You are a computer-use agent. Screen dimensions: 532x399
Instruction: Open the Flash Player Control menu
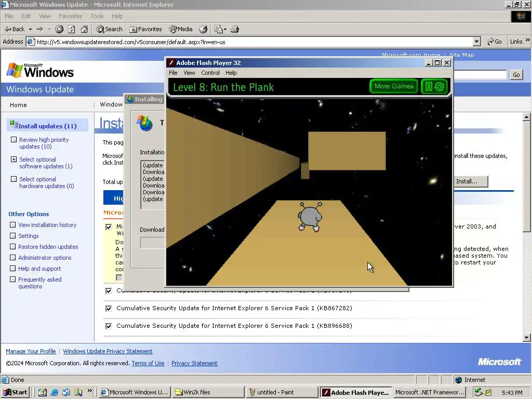210,73
